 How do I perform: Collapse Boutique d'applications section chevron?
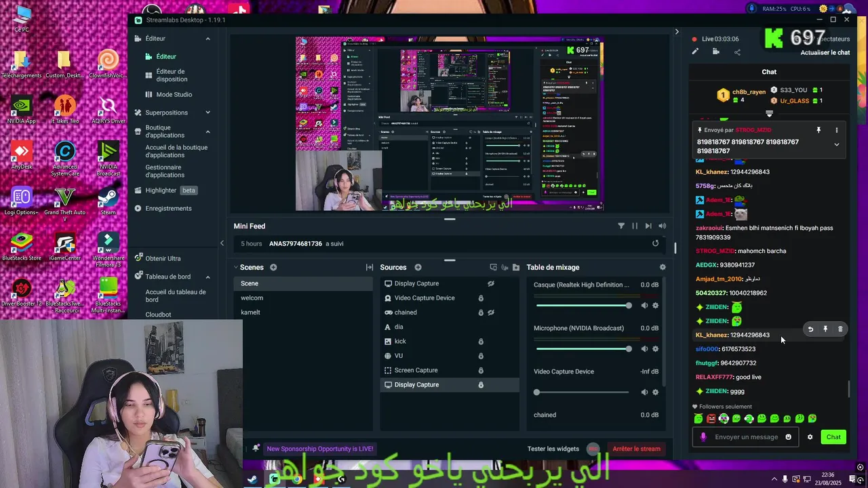click(x=208, y=131)
